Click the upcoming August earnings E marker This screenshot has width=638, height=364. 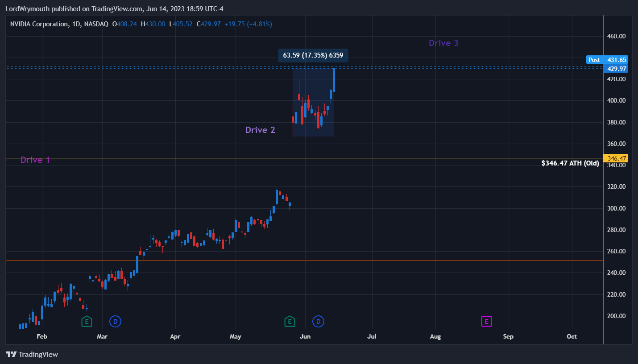pos(486,321)
